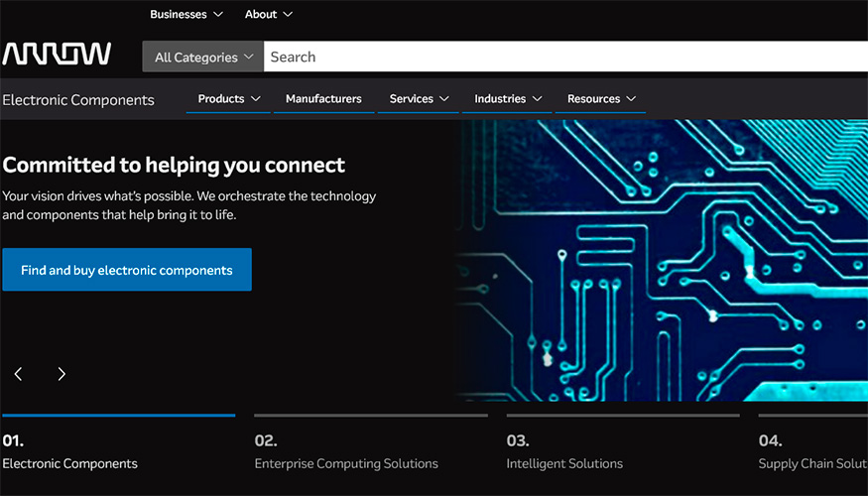
Task: Open the Businesses dropdown menu
Action: (x=187, y=15)
